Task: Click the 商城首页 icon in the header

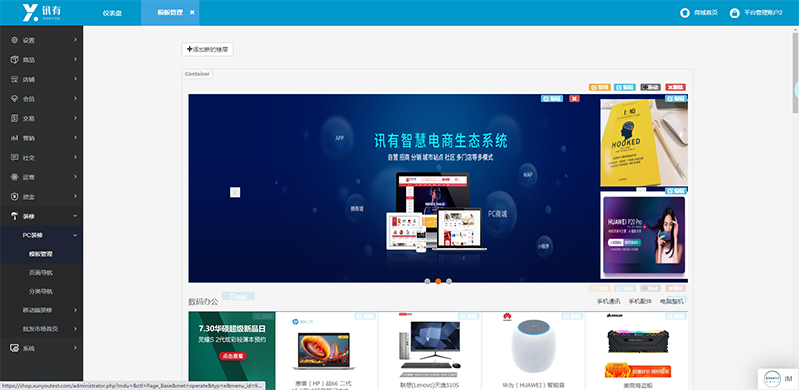Action: point(684,13)
